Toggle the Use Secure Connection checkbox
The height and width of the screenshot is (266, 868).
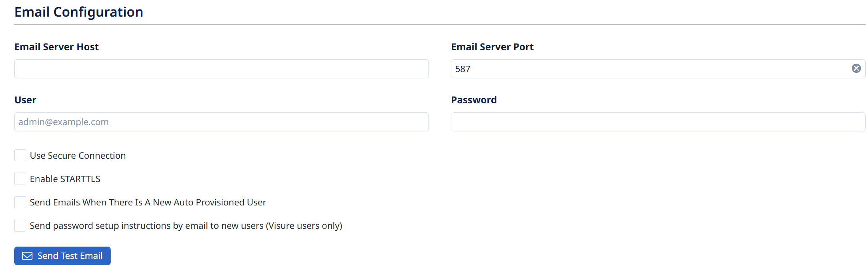click(x=20, y=155)
